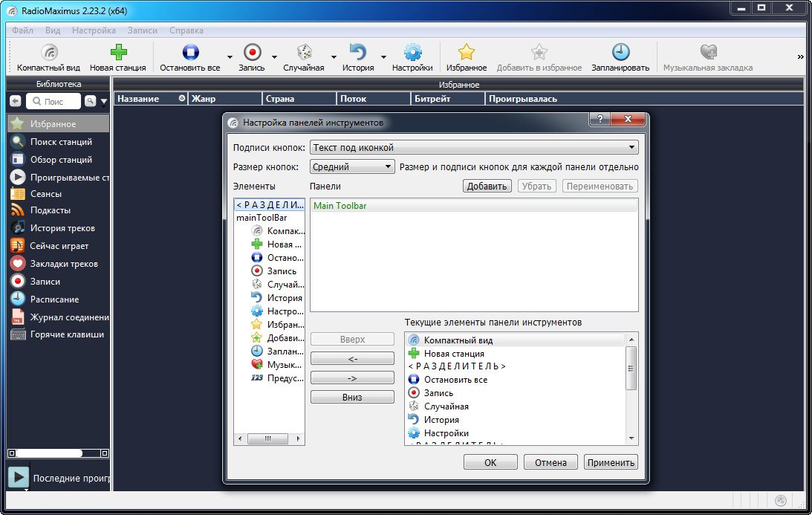812x515 pixels.
Task: Sort stations by Жанр column header
Action: (x=225, y=98)
